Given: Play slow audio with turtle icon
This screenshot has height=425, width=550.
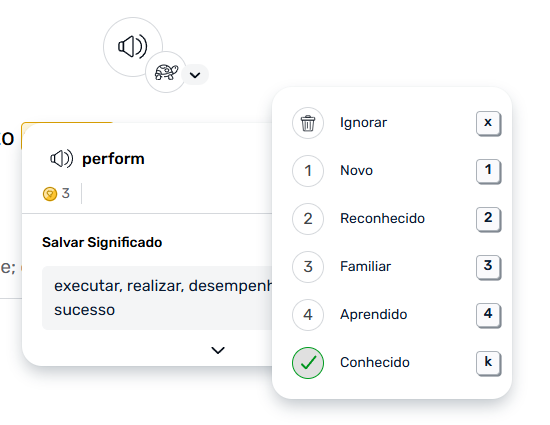Looking at the screenshot, I should [166, 72].
